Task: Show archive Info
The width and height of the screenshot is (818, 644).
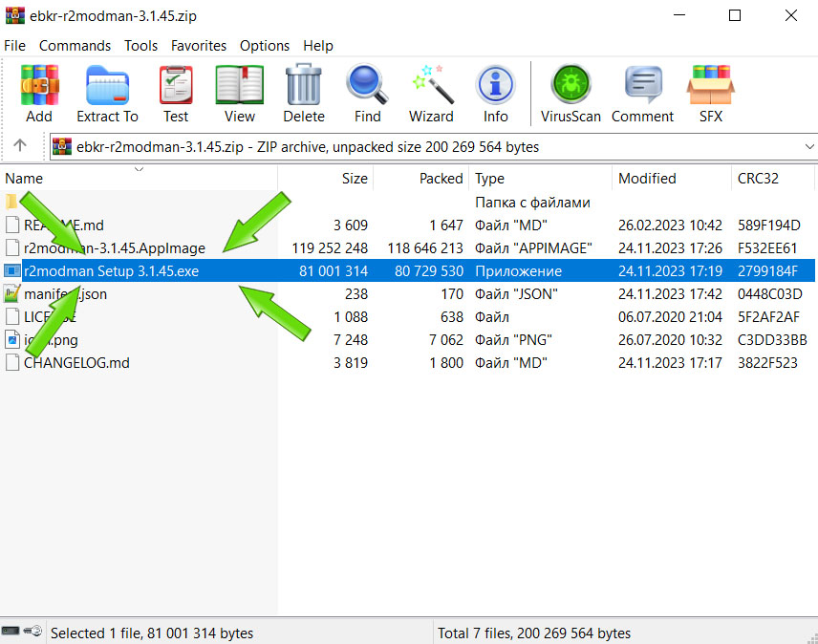Action: [496, 84]
